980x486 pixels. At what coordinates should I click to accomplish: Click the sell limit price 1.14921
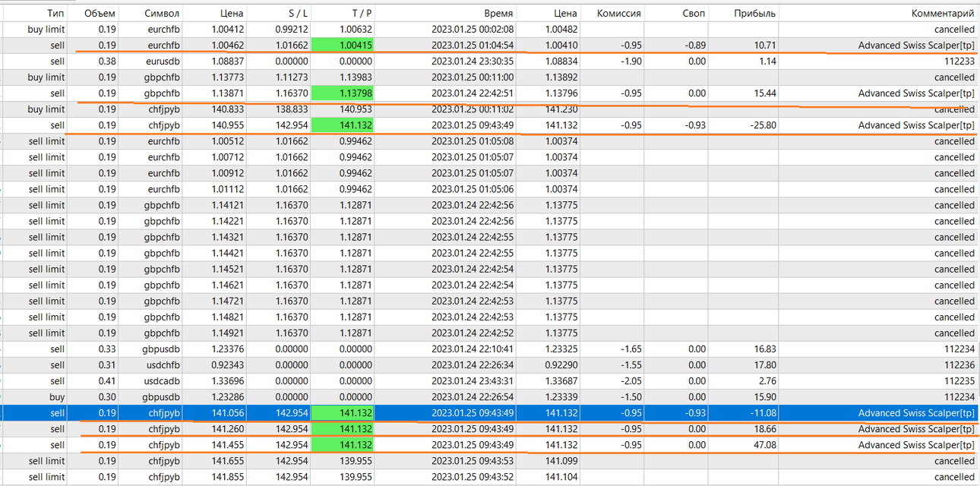click(x=226, y=333)
